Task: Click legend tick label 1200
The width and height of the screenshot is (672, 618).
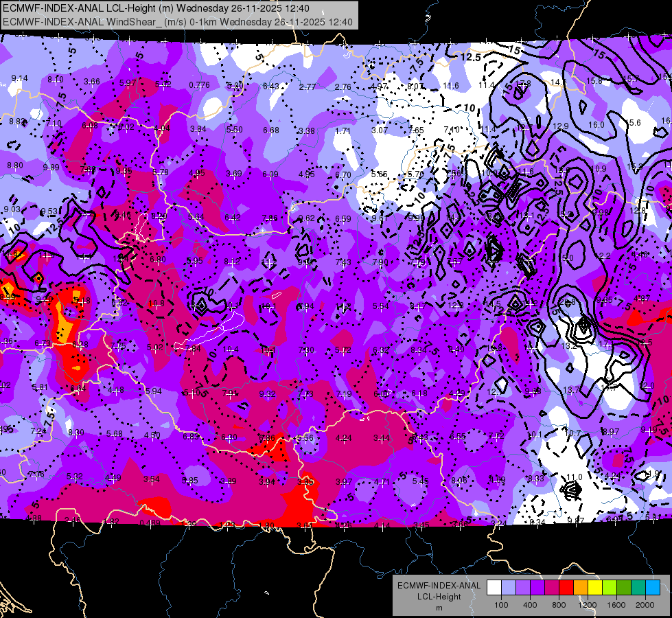Action: click(588, 605)
